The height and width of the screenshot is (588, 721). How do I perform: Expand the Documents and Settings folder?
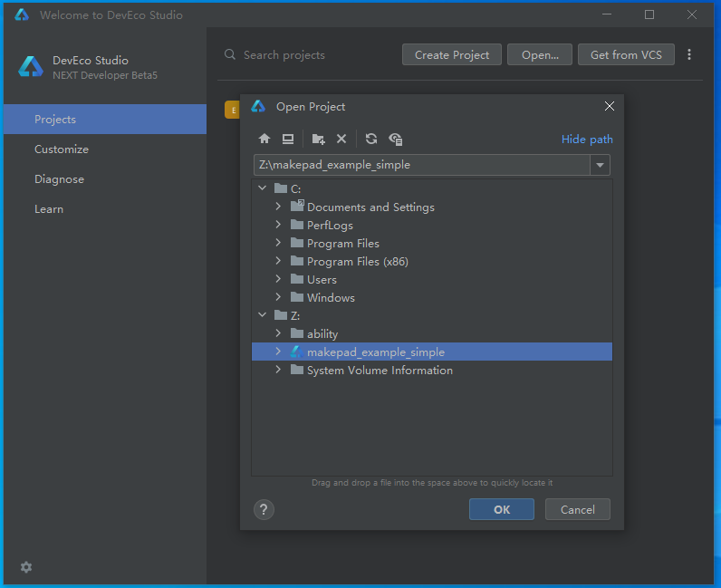tap(278, 207)
